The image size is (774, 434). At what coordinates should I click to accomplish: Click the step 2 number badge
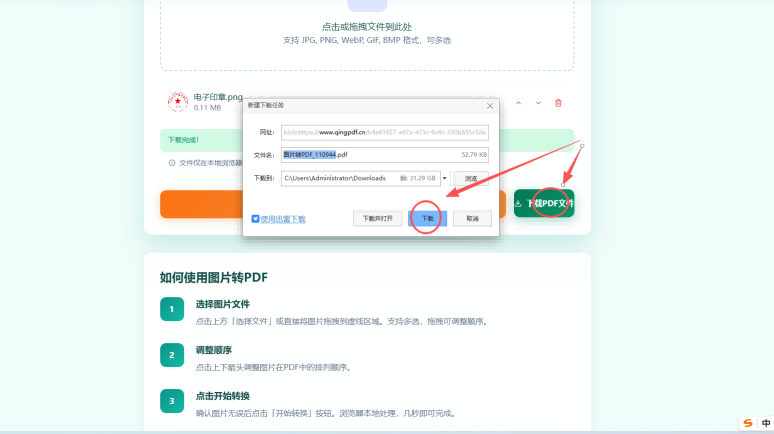[172, 355]
